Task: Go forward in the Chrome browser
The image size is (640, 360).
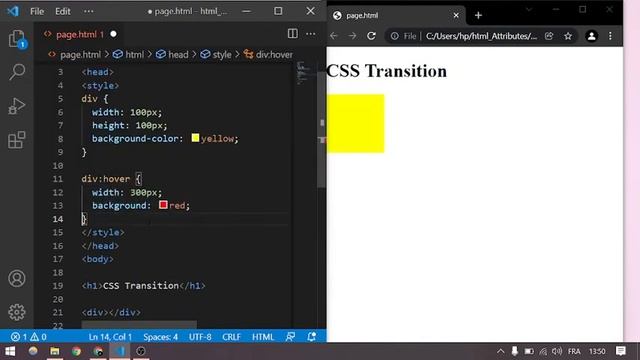Action: click(352, 36)
